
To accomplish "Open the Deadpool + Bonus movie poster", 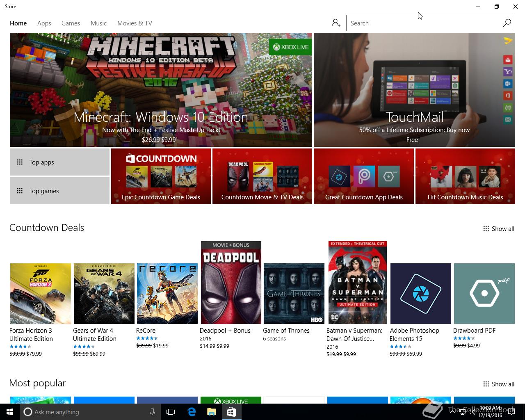I will (x=231, y=283).
